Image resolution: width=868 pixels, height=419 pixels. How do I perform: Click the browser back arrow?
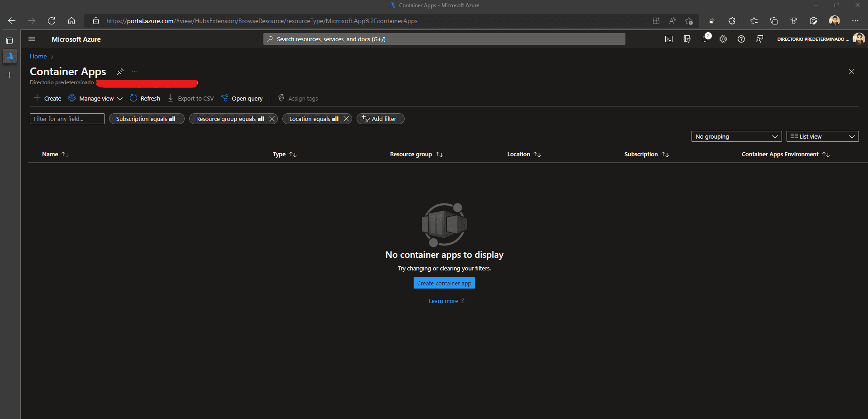coord(12,21)
